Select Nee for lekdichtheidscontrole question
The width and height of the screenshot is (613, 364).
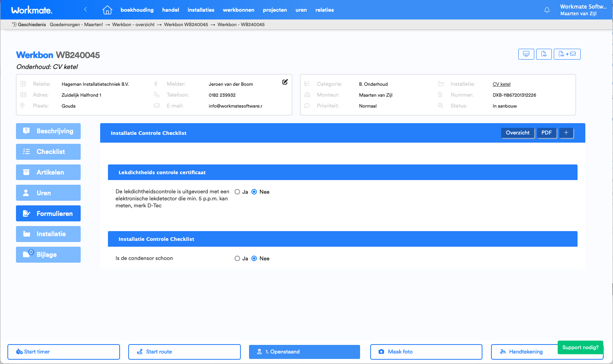coord(254,192)
